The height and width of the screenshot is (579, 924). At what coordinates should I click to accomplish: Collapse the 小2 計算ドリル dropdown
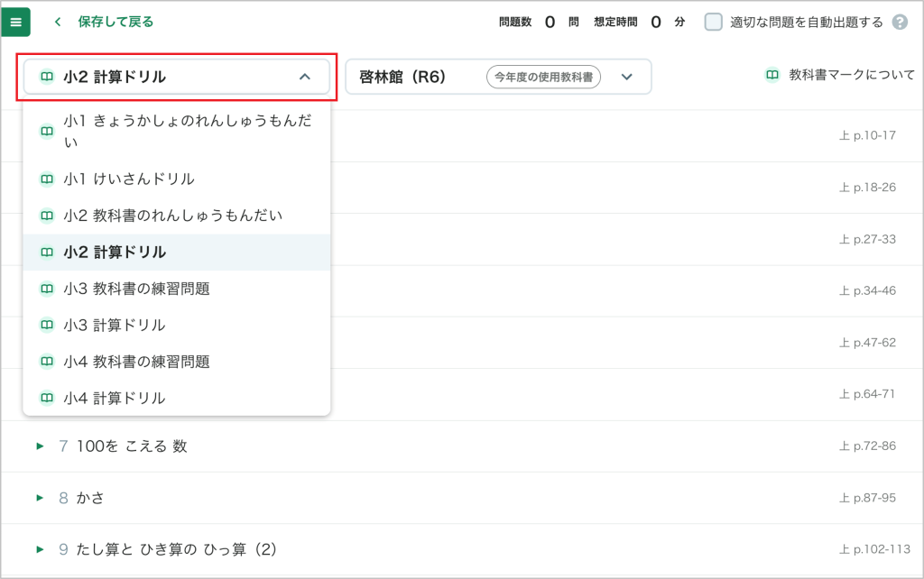tap(176, 77)
